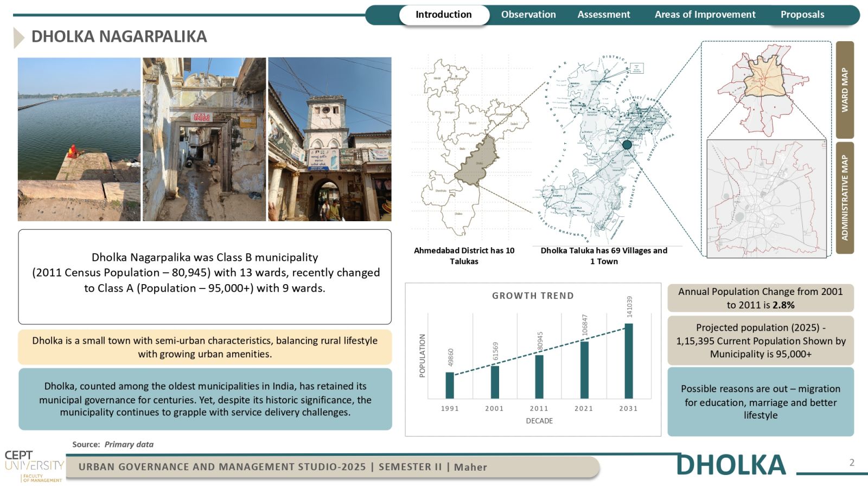Click the 'Dholka Taluka has 69 Villages' caption
868x488 pixels.
(x=604, y=256)
